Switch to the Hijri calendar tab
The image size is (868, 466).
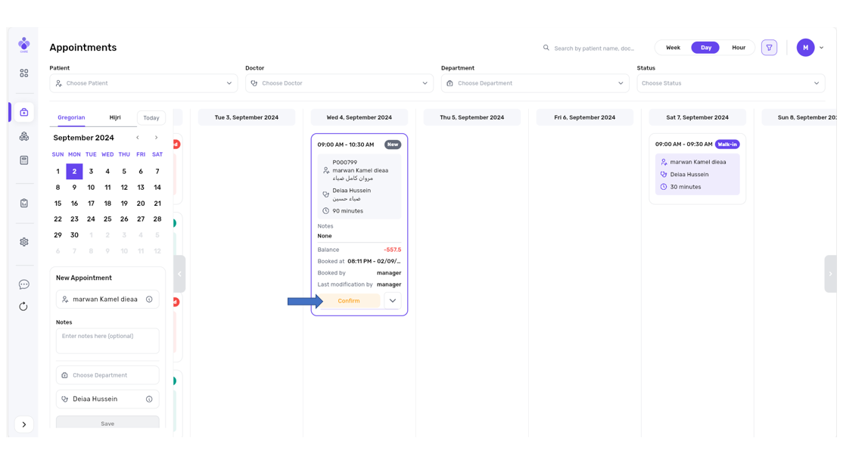point(115,118)
